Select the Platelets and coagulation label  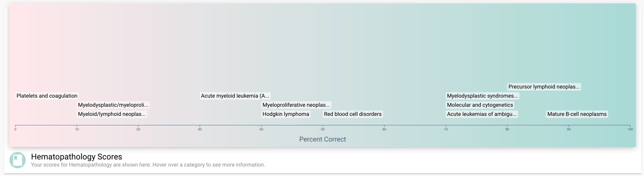click(x=47, y=96)
